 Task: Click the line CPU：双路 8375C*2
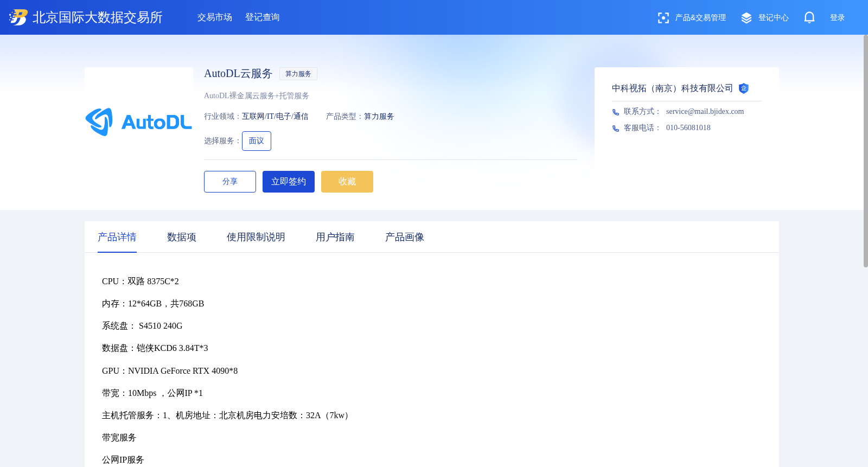[141, 282]
